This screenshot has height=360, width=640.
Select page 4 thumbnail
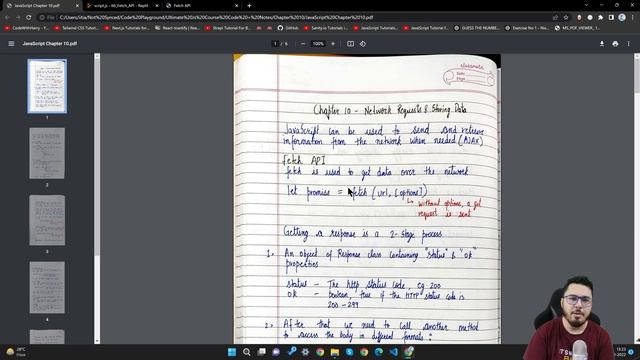[47, 288]
